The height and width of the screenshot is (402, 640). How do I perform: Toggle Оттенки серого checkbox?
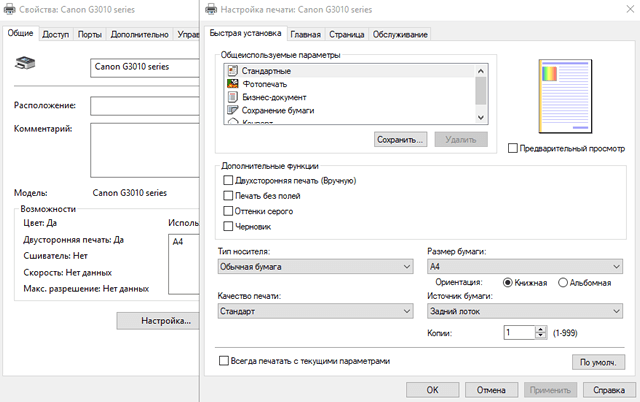click(228, 211)
